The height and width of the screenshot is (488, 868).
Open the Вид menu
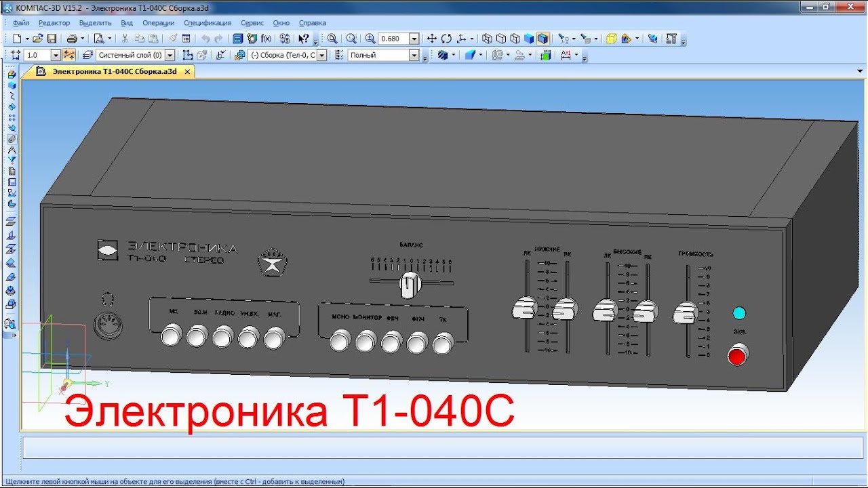[x=127, y=22]
